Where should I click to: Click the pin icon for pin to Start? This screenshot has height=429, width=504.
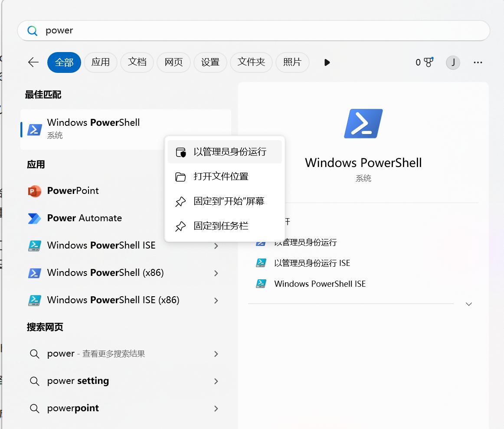[x=180, y=201]
